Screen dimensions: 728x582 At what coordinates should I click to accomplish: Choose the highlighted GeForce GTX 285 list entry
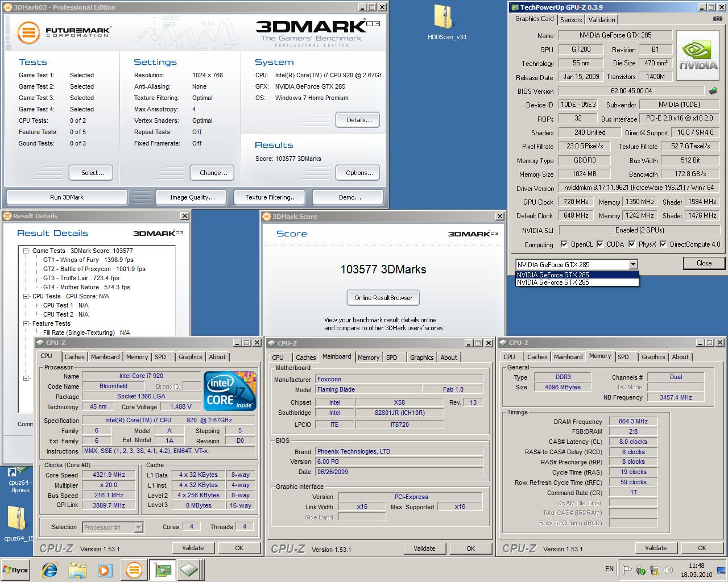coord(577,275)
